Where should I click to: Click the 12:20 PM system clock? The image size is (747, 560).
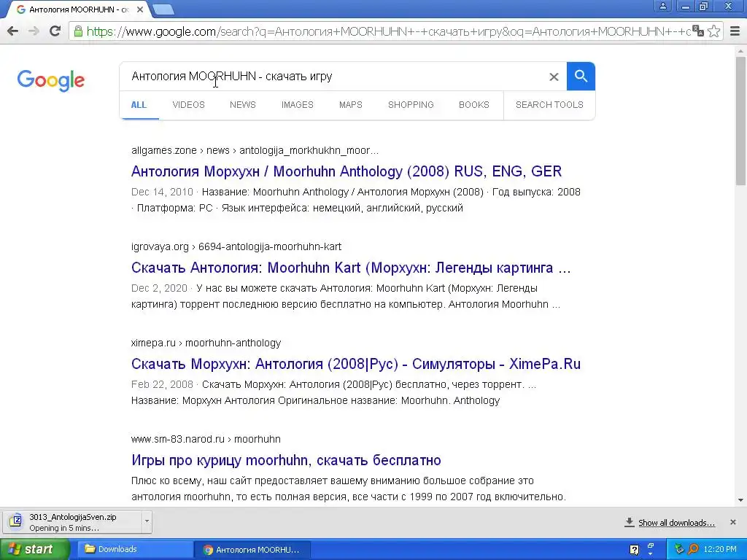coord(720,550)
